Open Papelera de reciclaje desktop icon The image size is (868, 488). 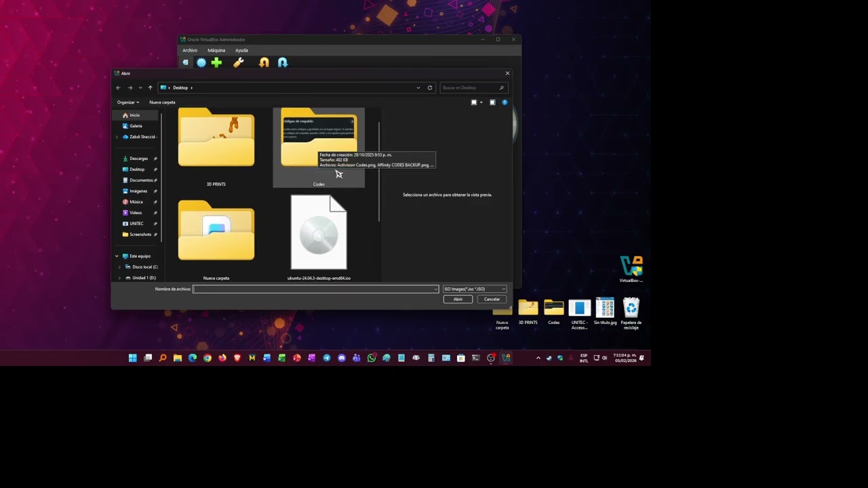coord(631,314)
